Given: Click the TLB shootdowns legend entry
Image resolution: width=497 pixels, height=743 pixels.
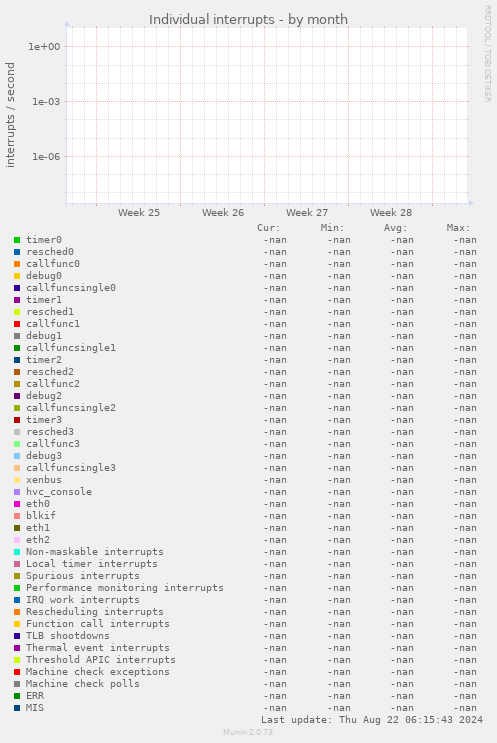Looking at the screenshot, I should [x=68, y=635].
